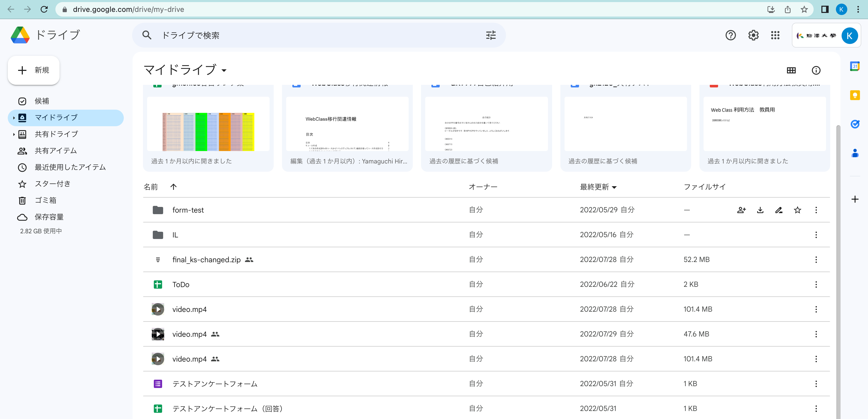
Task: Get add-ons plus icon in side panel
Action: (x=855, y=199)
